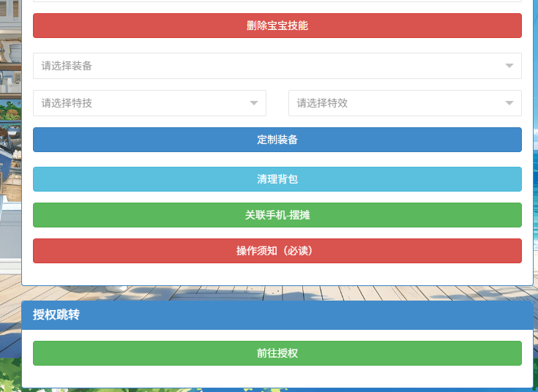
Task: Click the red 删除宝宝技能 button
Action: 277,26
